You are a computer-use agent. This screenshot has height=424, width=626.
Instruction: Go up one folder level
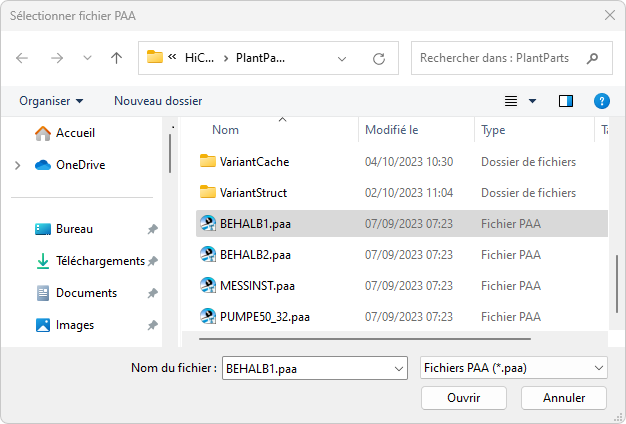(x=117, y=58)
